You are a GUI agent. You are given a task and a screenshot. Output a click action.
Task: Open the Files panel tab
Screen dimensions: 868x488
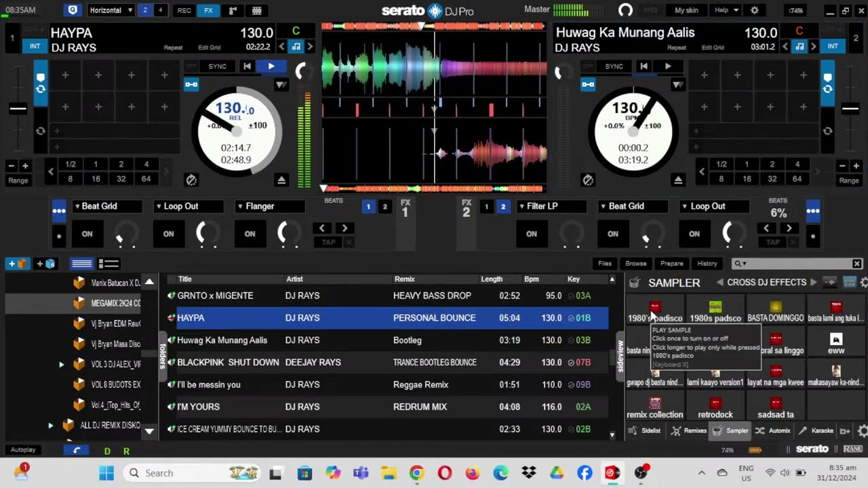605,264
